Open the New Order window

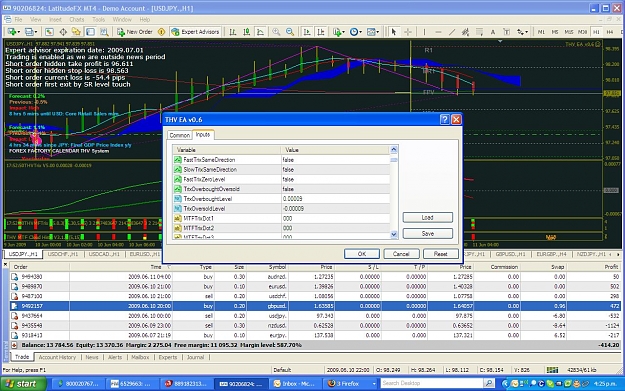[x=135, y=32]
